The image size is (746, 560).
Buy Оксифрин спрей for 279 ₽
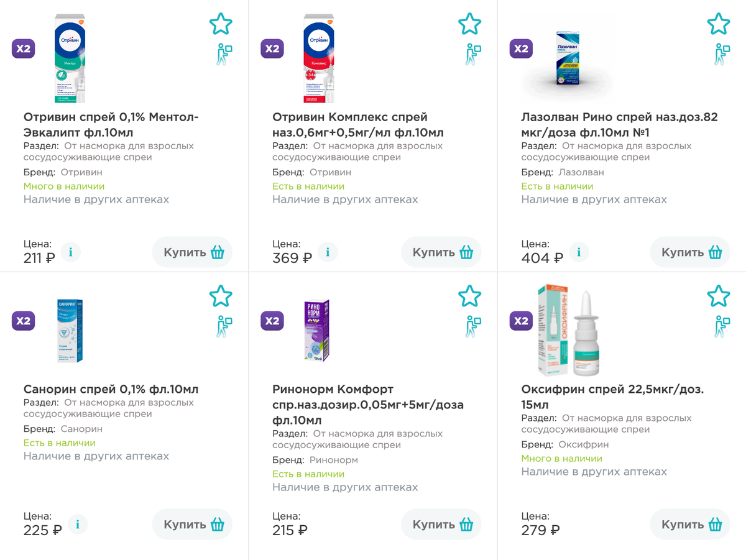coord(690,524)
